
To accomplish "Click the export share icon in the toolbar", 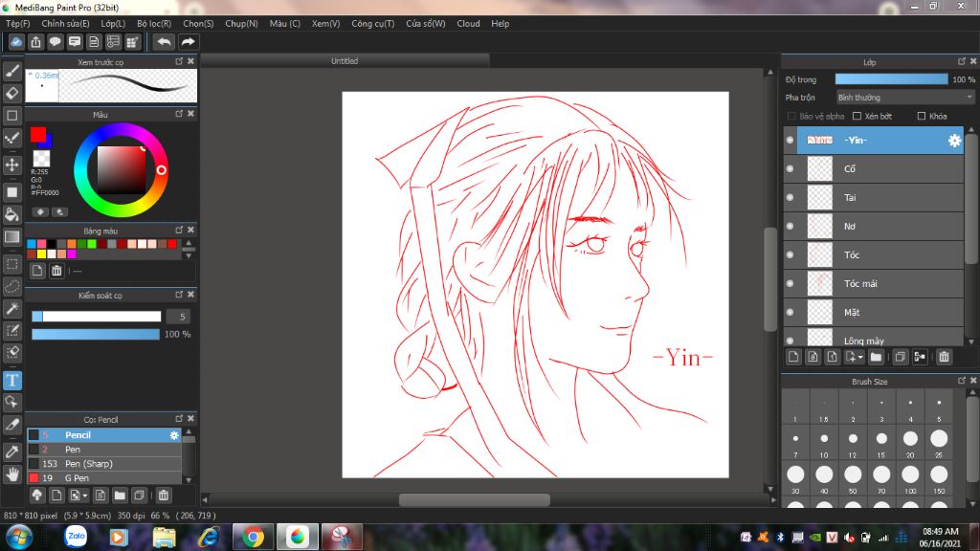I will click(35, 42).
